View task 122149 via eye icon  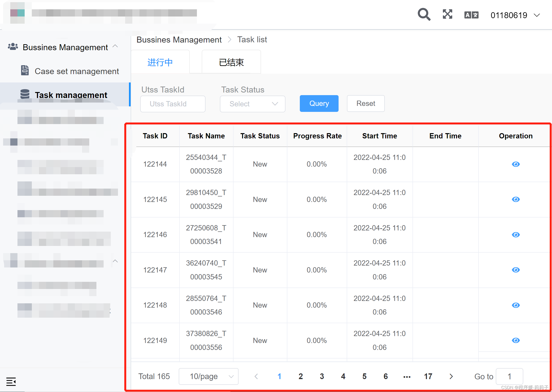(516, 340)
